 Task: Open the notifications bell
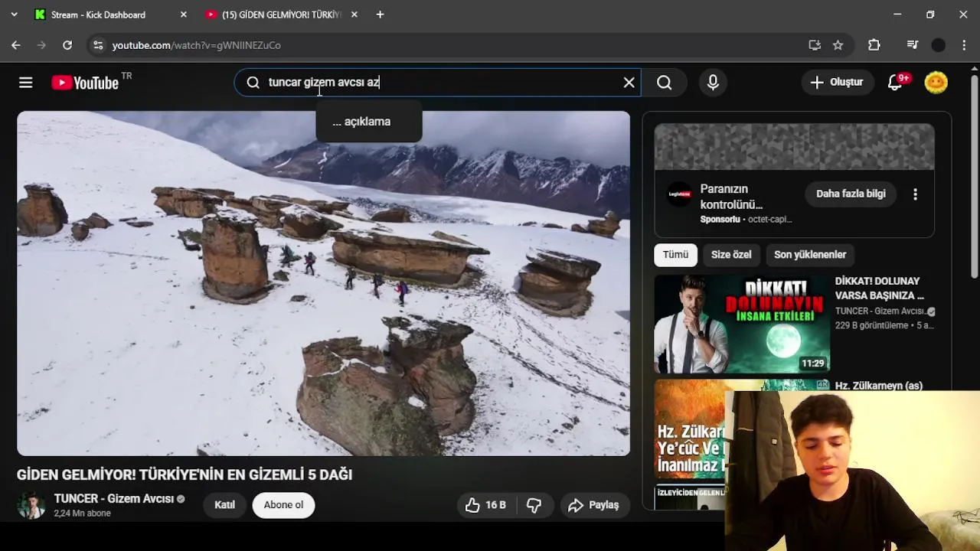[x=895, y=83]
